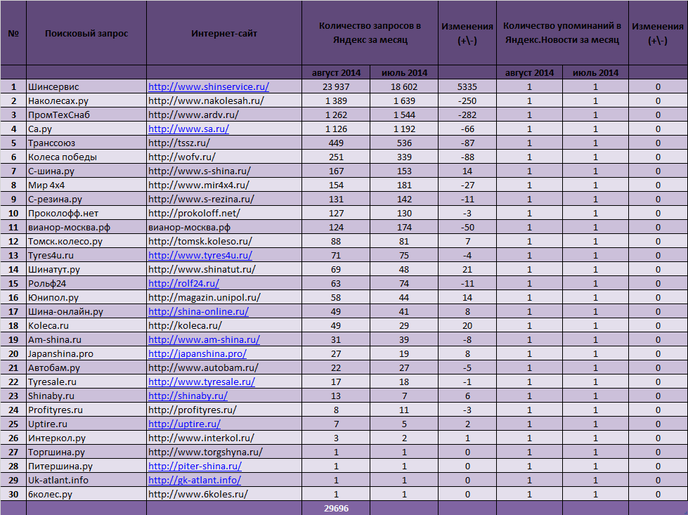Click the cell with value '1 126'
Image resolution: width=688 pixels, height=515 pixels.
point(336,129)
